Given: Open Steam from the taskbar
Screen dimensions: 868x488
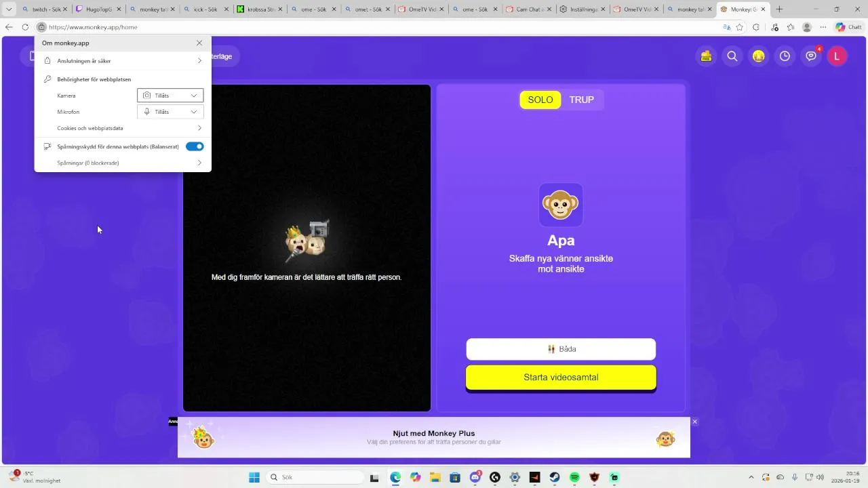Looking at the screenshot, I should [x=555, y=477].
